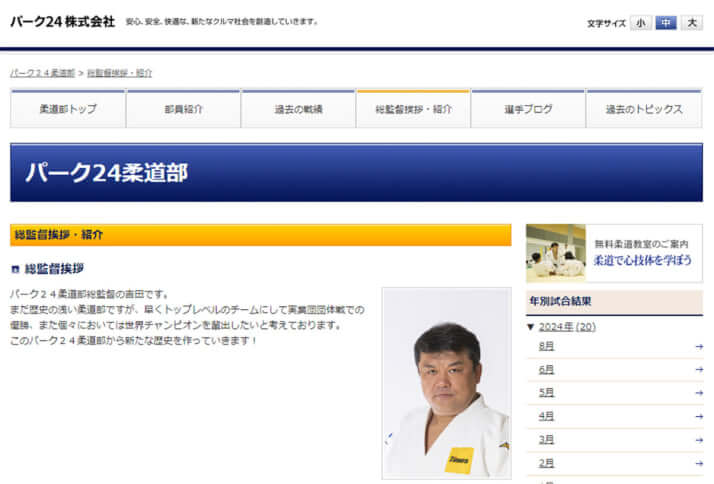Click the arrow icon in 8月 row
The height and width of the screenshot is (484, 714).
699,346
